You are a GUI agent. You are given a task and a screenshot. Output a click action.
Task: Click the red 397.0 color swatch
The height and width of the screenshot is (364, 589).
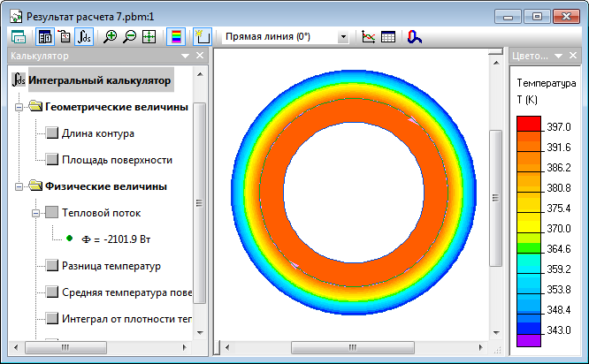[x=528, y=124]
